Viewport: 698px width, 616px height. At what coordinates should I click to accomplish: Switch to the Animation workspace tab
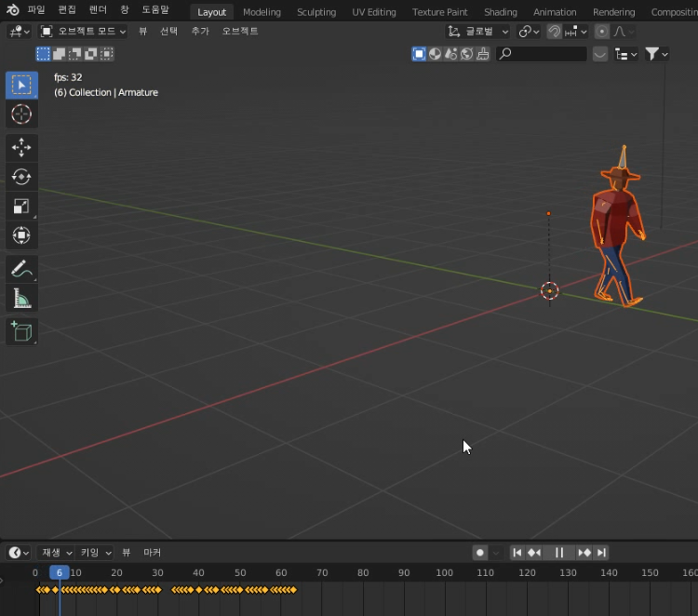click(555, 12)
